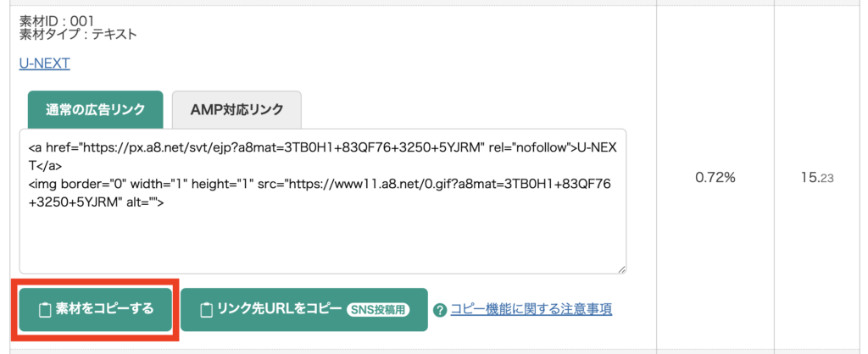
Task: Click the 素材タイプ : テキスト label
Action: point(77,34)
